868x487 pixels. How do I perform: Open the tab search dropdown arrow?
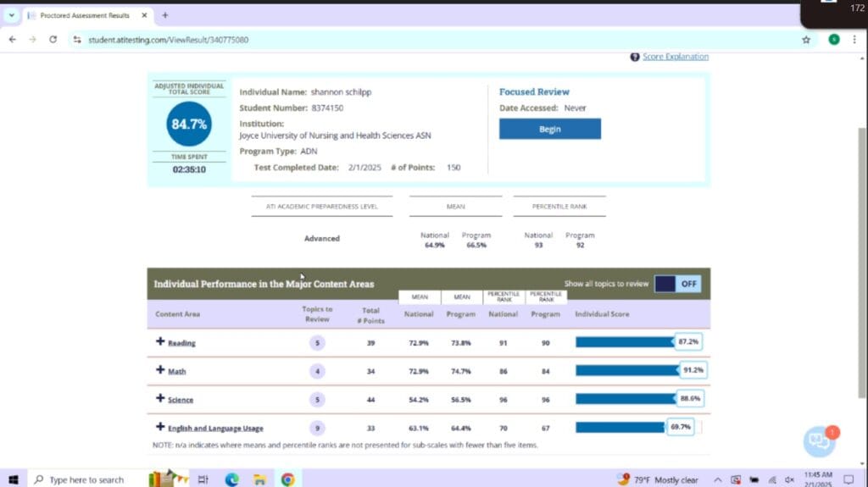coord(12,15)
